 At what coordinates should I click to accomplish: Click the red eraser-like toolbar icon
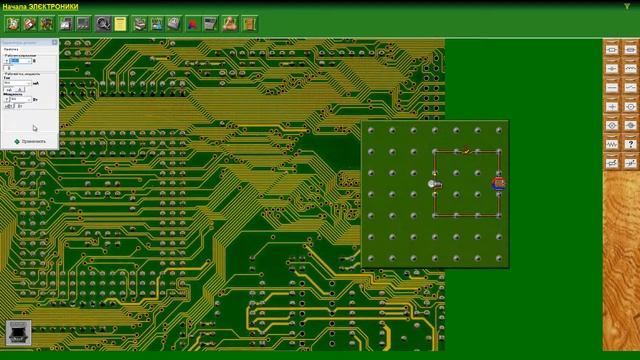29,24
